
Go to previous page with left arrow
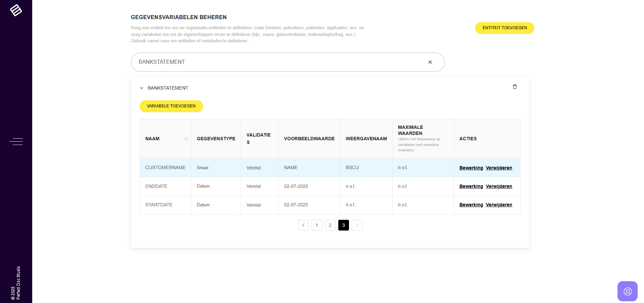click(303, 225)
